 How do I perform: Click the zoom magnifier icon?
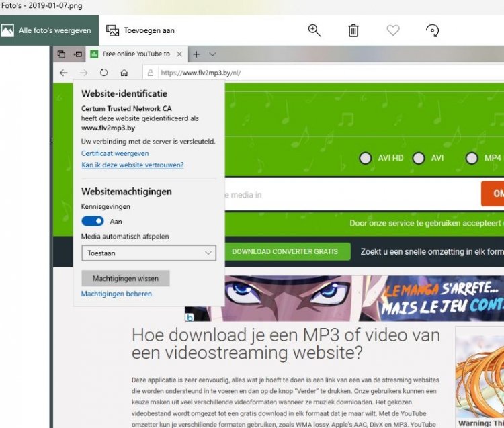[x=314, y=30]
